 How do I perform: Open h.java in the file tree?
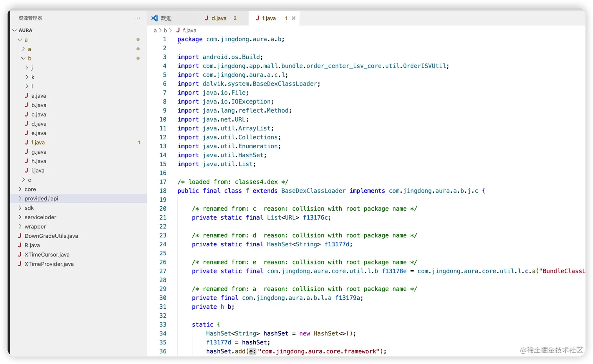point(78,161)
